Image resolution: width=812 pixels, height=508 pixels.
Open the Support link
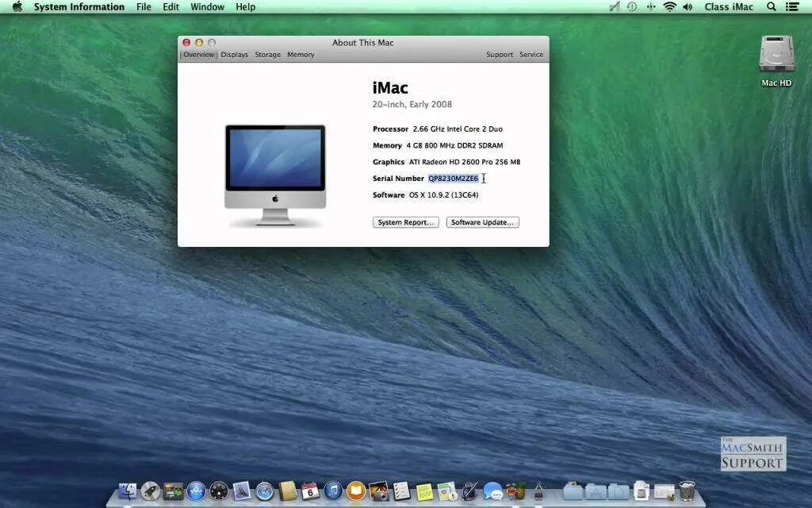coord(500,55)
